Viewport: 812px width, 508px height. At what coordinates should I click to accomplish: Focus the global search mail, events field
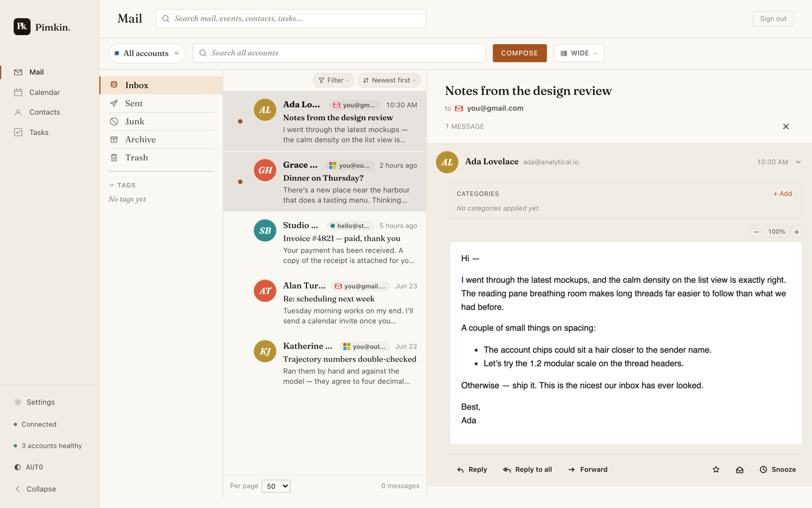coord(291,19)
